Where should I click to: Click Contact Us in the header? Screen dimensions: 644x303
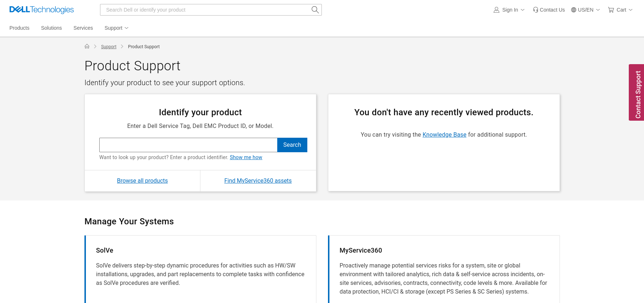[552, 10]
